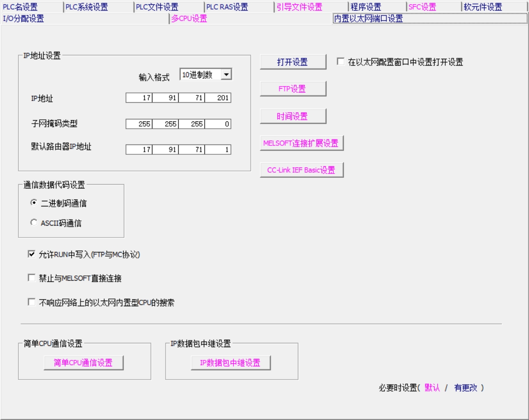The height and width of the screenshot is (420, 529).
Task: Select the 二进制码通信 radio button
Action: (x=34, y=203)
